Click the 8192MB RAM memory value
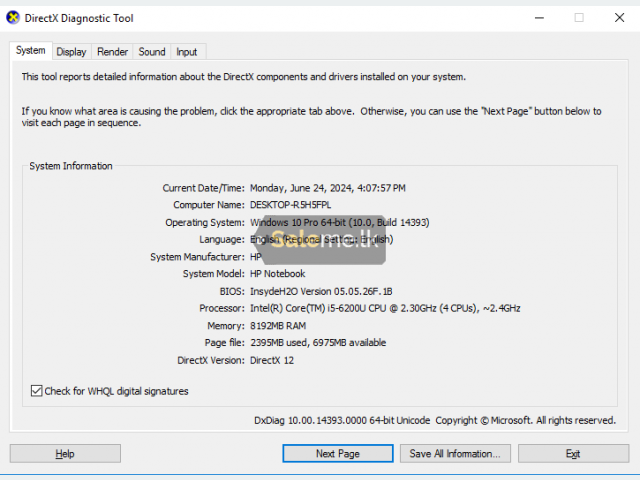Image resolution: width=640 pixels, height=480 pixels. click(x=278, y=326)
